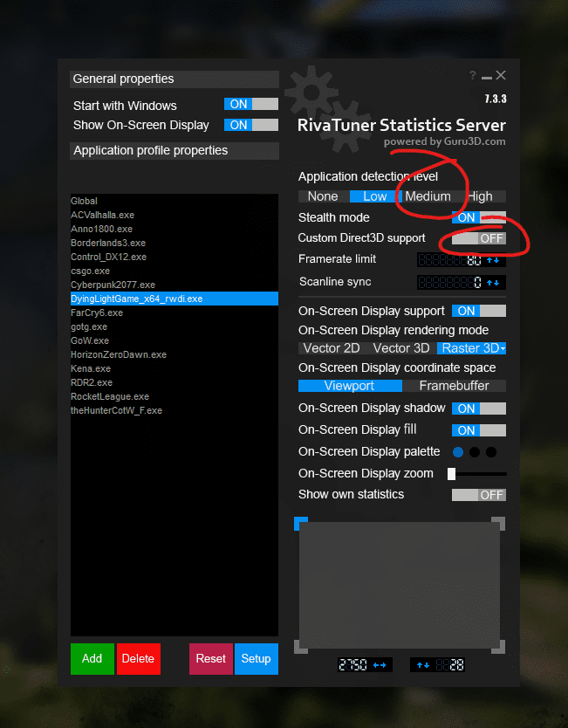Toggle On-Screen Display support switch

click(x=479, y=311)
